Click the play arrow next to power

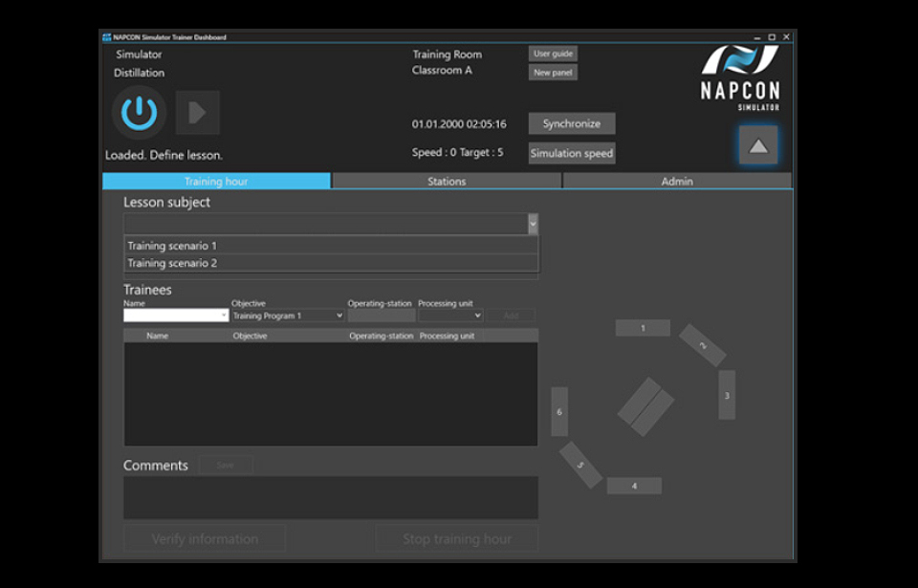click(x=197, y=113)
